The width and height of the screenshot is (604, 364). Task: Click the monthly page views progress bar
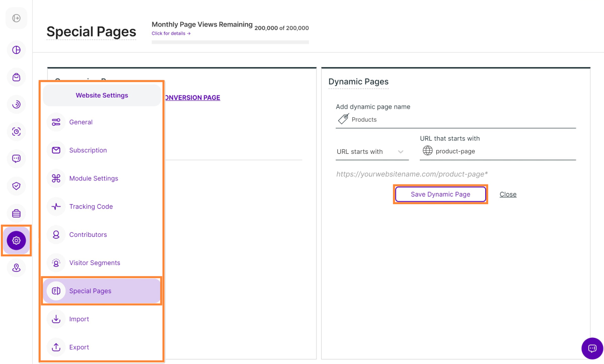coord(230,42)
